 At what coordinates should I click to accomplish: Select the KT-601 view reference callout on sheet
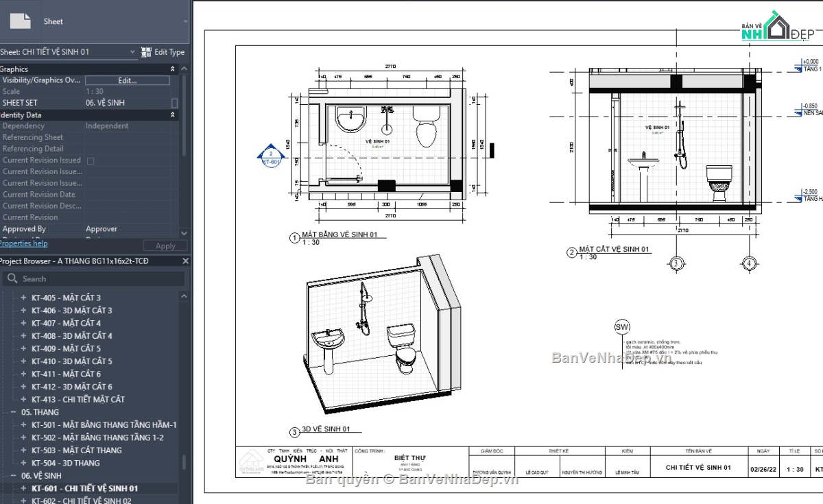point(270,156)
